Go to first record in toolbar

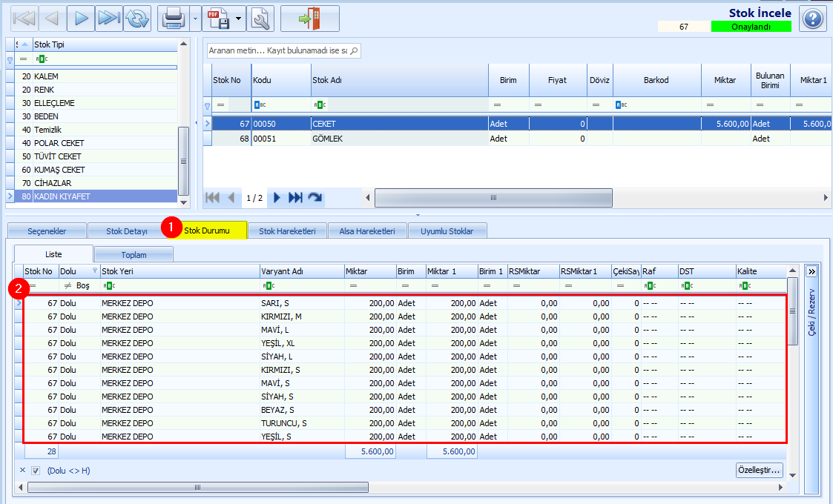coord(24,19)
